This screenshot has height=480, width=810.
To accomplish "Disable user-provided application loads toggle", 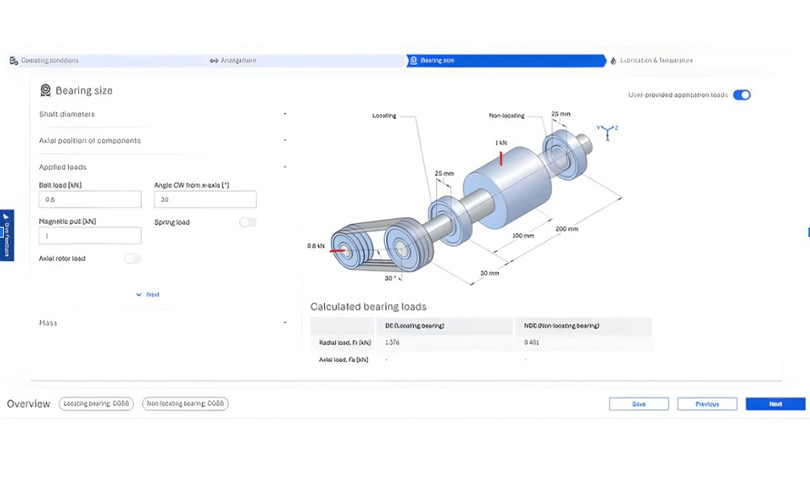I will tap(741, 95).
